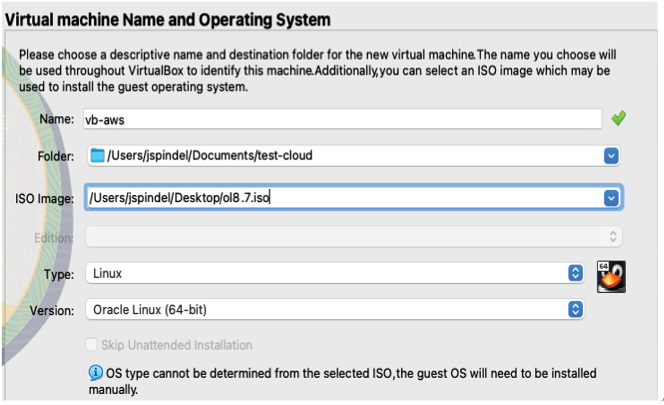Select the Oracle Linux (64-bit) version box
The width and height of the screenshot is (664, 405).
click(x=335, y=310)
